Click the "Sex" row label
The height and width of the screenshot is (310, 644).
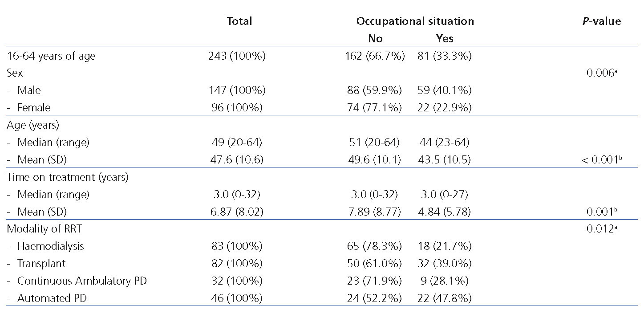15,73
